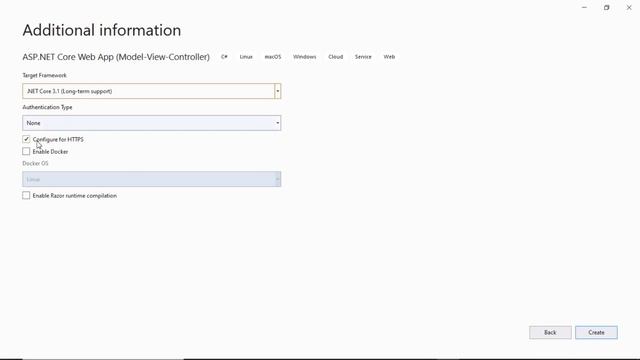Open the Target Framework dropdown
The width and height of the screenshot is (640, 360).
pos(151,91)
